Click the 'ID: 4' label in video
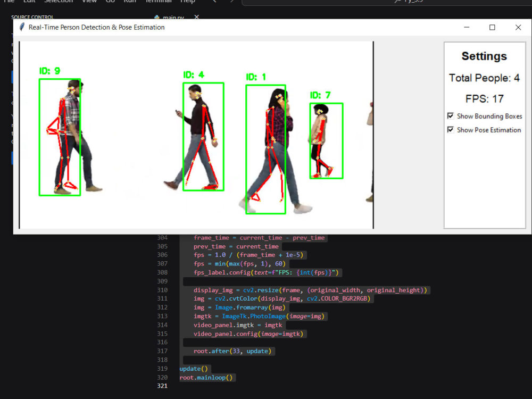 coord(194,74)
